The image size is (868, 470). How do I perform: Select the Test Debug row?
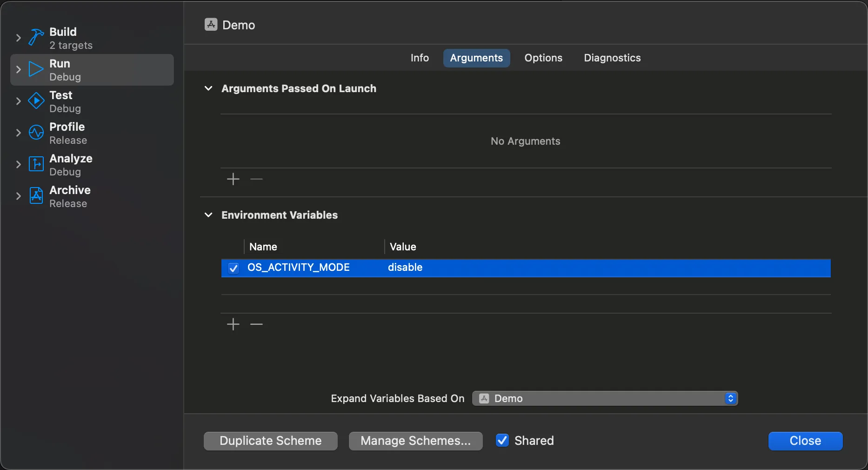pyautogui.click(x=92, y=101)
